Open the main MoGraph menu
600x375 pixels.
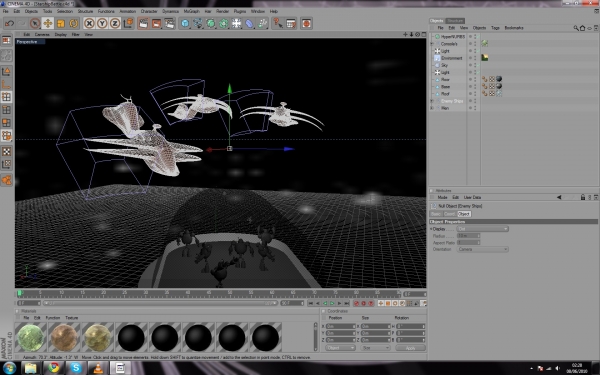click(191, 11)
